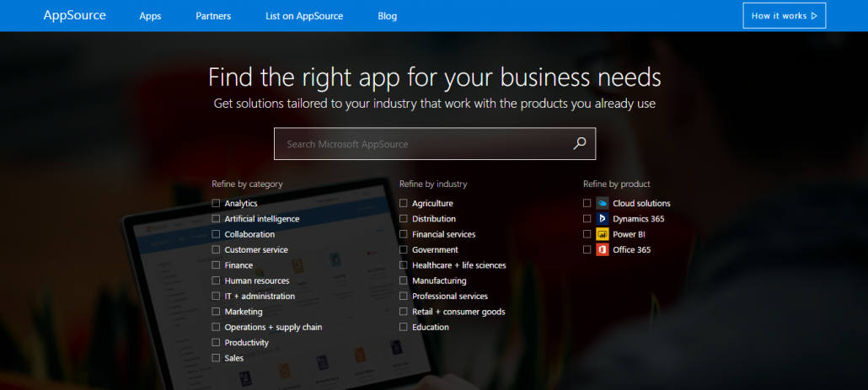Tick the IT + administration checkbox
Screen dimensions: 868x390
tap(216, 296)
